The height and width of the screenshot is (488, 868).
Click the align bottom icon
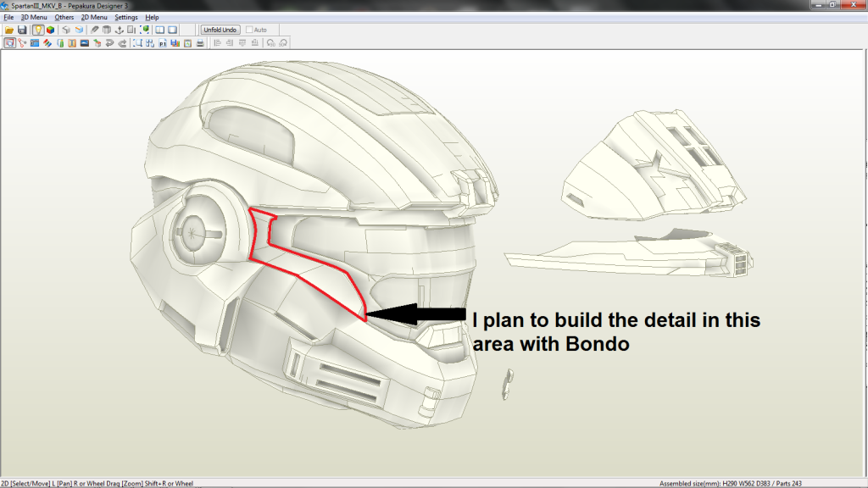click(x=254, y=43)
